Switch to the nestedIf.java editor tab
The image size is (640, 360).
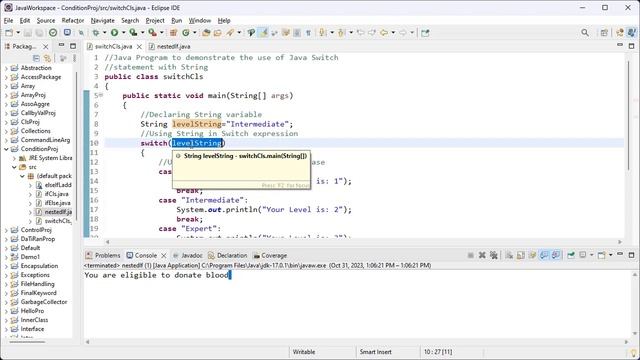pyautogui.click(x=170, y=47)
